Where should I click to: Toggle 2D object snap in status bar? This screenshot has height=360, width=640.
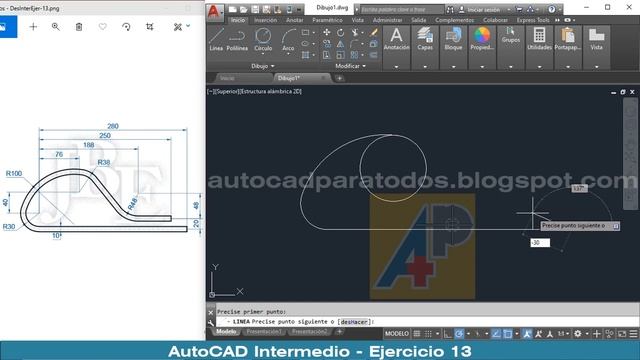[508, 334]
